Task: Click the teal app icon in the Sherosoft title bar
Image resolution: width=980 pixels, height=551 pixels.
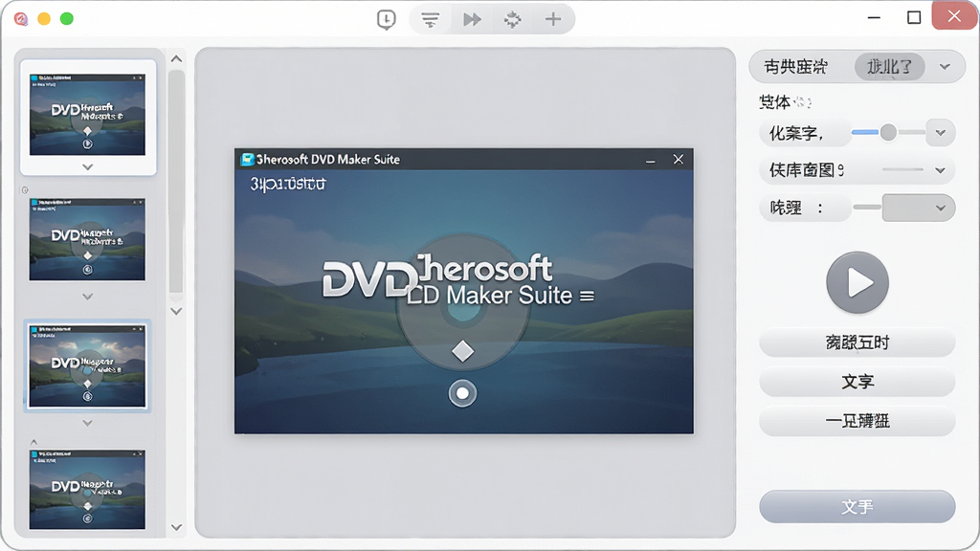Action: pyautogui.click(x=247, y=160)
